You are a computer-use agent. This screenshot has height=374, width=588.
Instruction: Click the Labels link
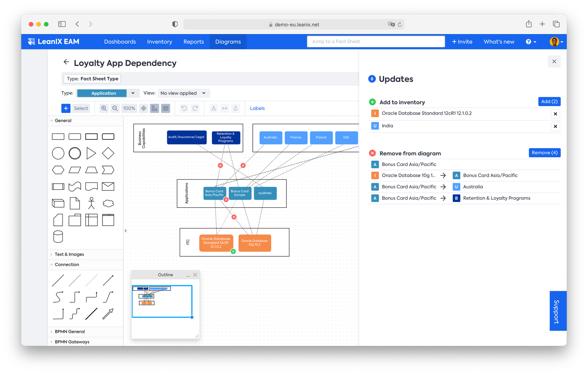tap(257, 108)
